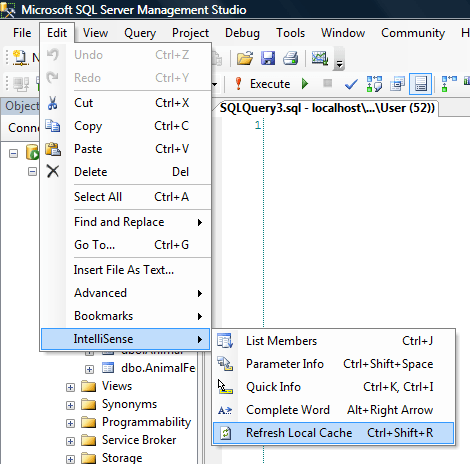
Task: Click the Print toolbar icon
Action: point(291,58)
